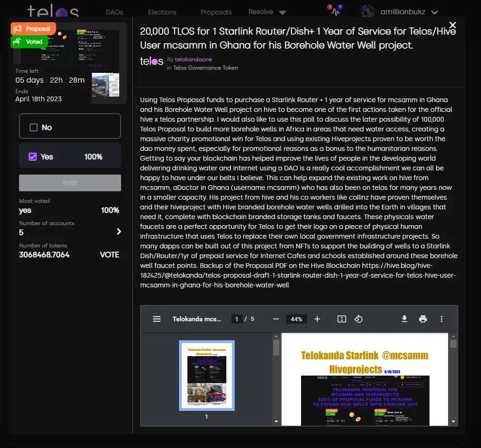Click the Telos logo in header
Image resolution: width=481 pixels, height=448 pixels.
coord(53,11)
